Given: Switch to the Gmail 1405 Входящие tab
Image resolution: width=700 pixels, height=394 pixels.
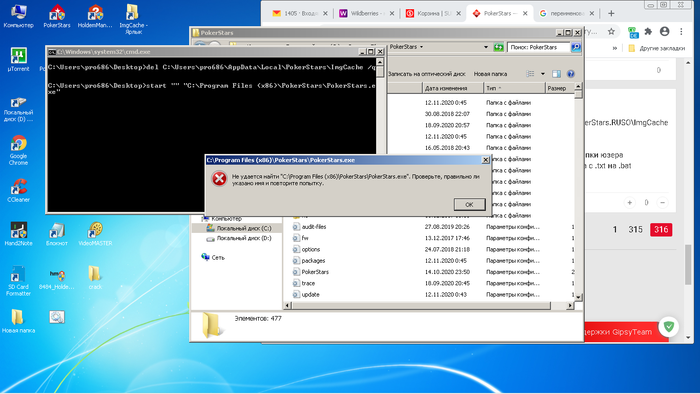Looking at the screenshot, I should [x=300, y=13].
